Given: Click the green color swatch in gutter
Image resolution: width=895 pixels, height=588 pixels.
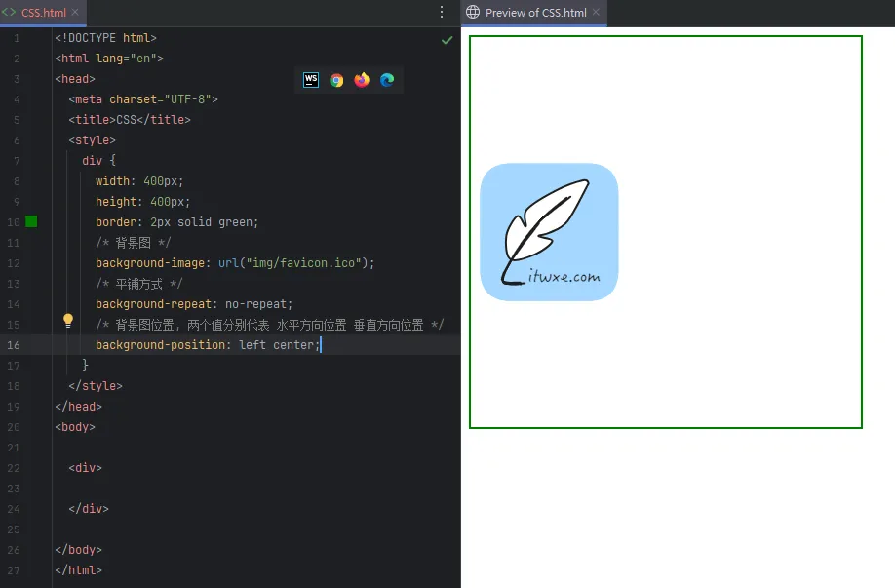Looking at the screenshot, I should (x=31, y=221).
